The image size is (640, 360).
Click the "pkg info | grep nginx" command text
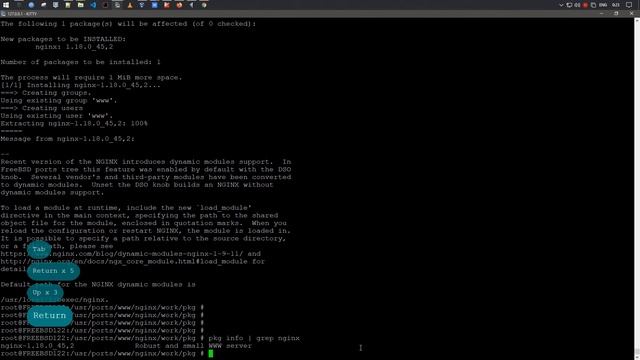254,338
